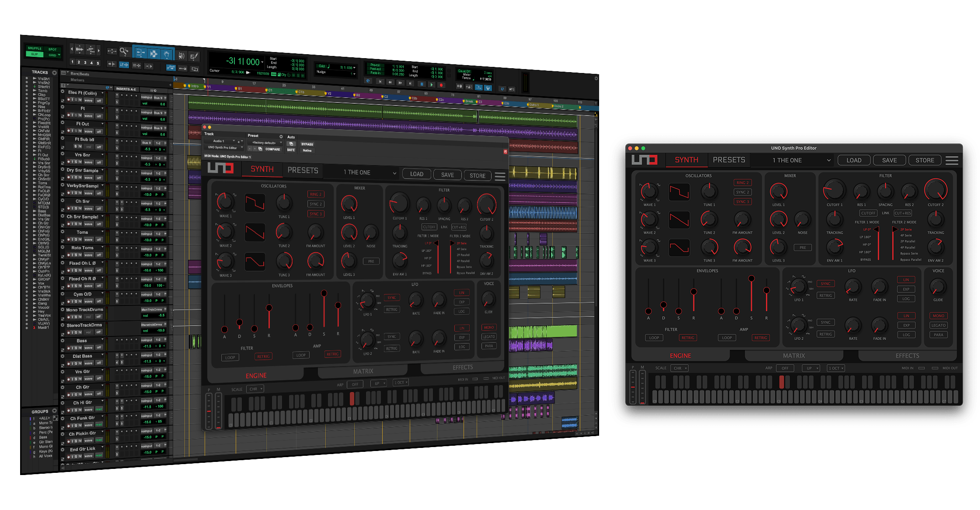Click the Intro marker on timeline

pyautogui.click(x=193, y=86)
